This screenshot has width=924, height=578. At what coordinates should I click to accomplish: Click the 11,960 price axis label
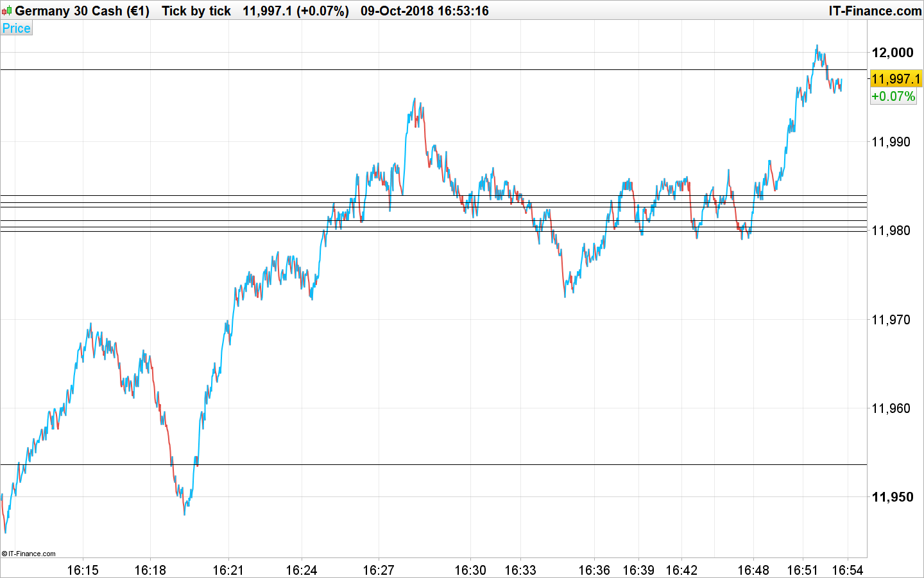(x=891, y=408)
